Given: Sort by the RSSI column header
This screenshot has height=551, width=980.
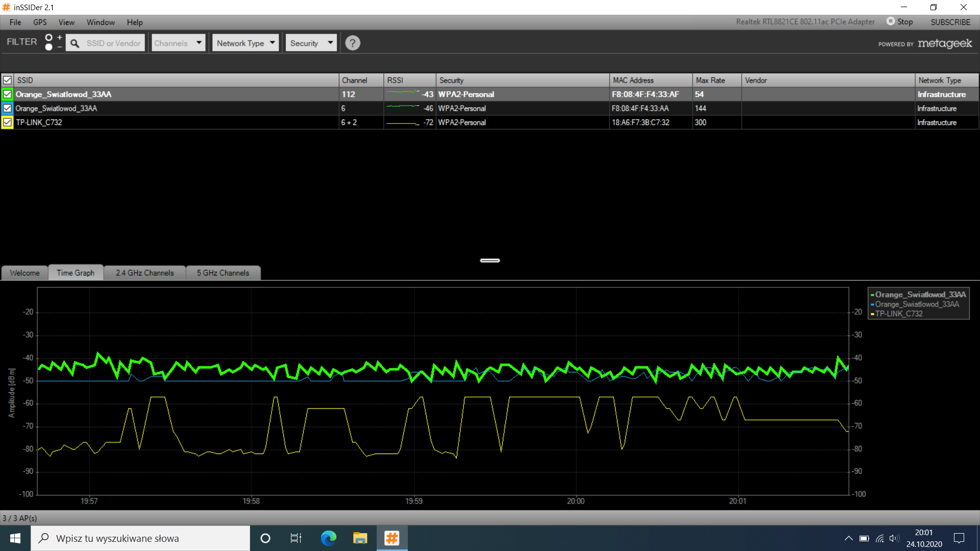Looking at the screenshot, I should tap(410, 80).
